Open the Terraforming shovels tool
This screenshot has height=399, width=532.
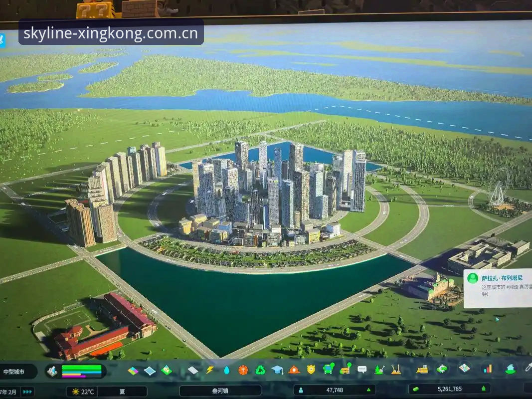395,369
